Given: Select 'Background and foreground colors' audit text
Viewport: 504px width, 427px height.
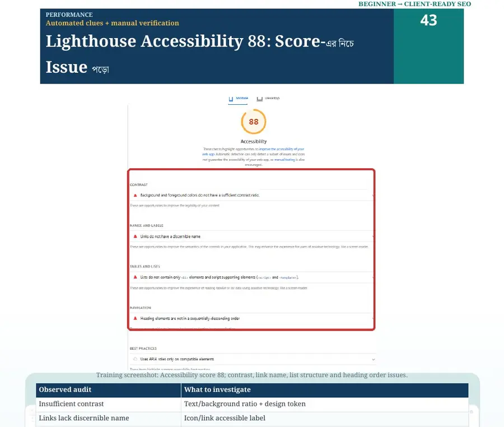Looking at the screenshot, I should [x=200, y=195].
